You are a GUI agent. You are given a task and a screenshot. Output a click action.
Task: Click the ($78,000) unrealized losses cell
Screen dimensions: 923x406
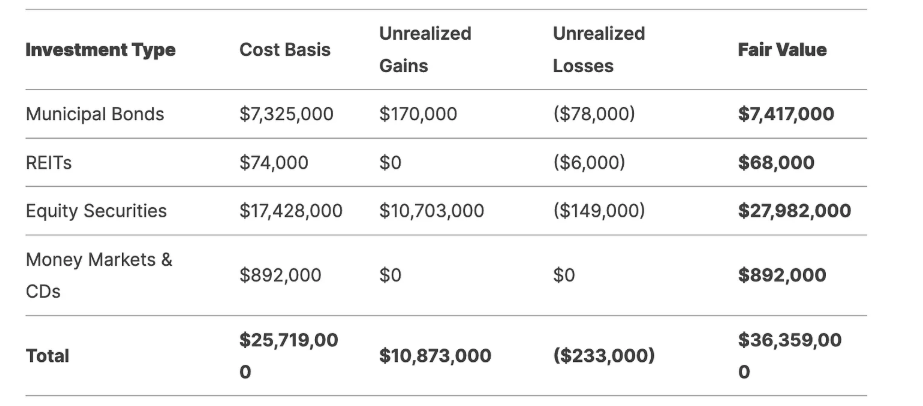tap(593, 114)
